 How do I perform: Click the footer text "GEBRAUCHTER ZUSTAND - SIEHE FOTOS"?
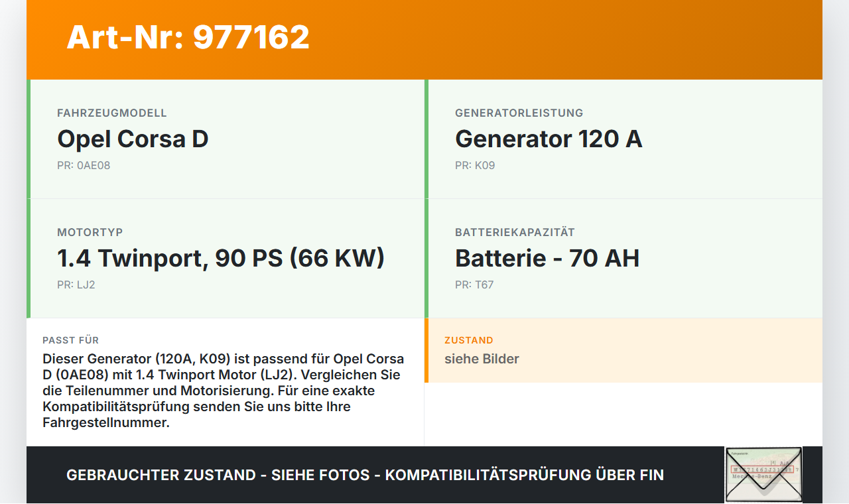[218, 475]
